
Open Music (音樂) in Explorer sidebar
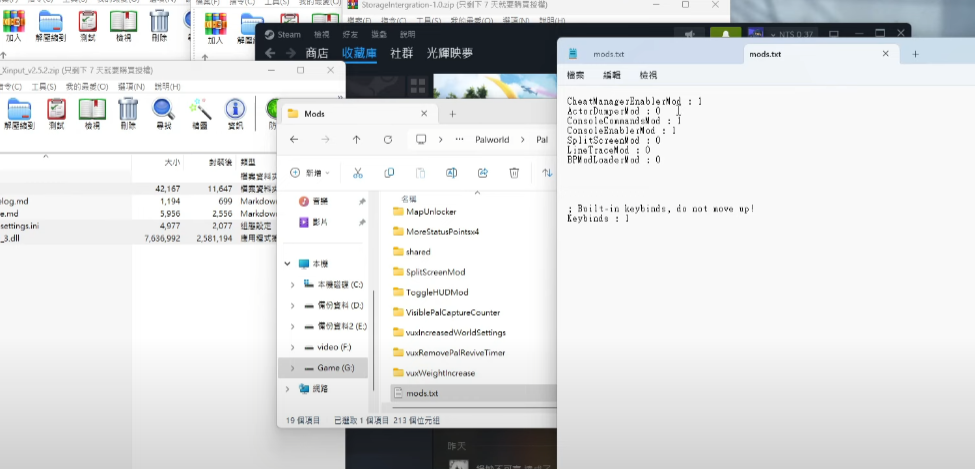click(322, 202)
